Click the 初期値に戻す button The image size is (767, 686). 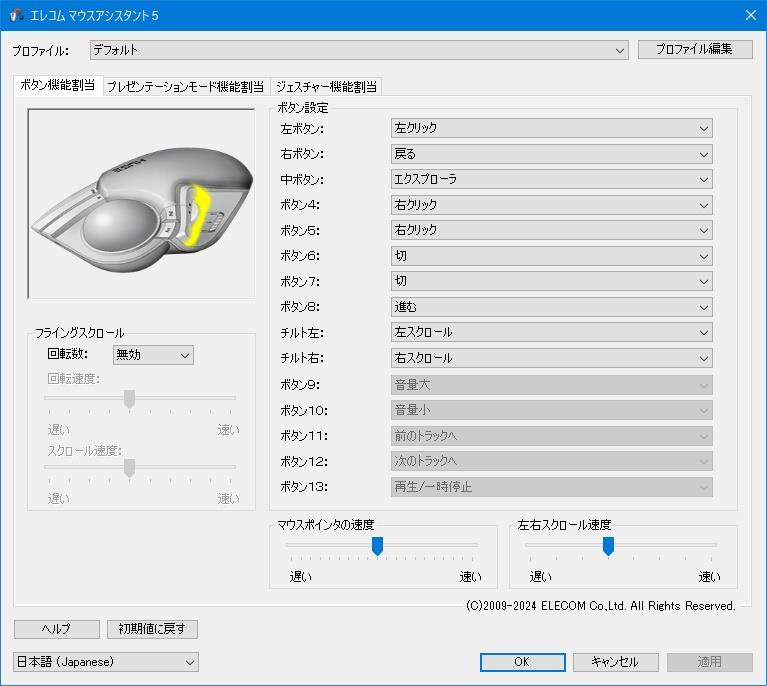(152, 629)
